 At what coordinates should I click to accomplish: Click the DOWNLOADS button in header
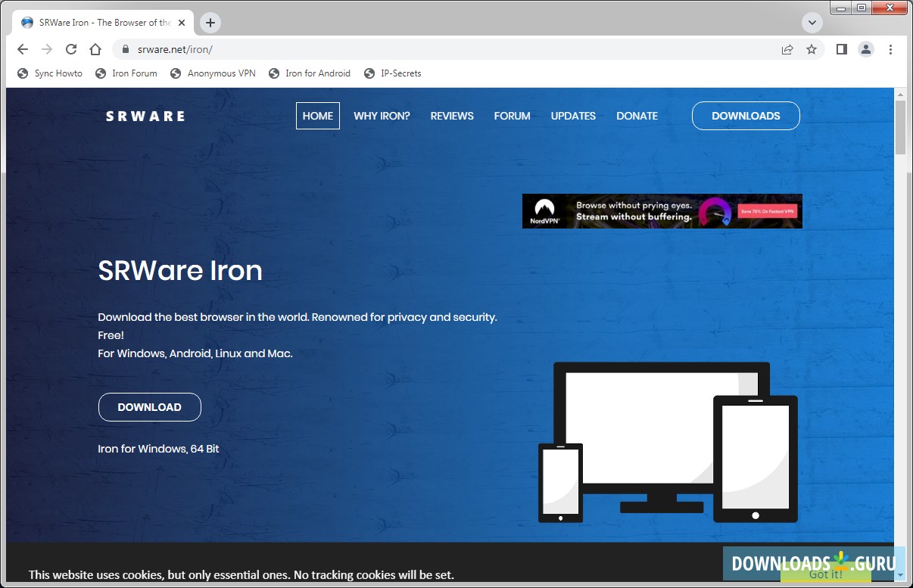click(x=746, y=116)
